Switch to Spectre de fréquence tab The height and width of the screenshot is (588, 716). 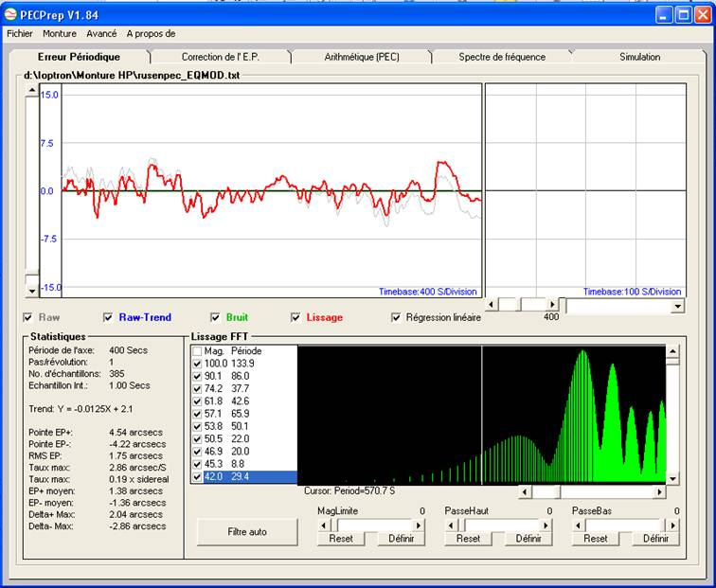tap(502, 57)
